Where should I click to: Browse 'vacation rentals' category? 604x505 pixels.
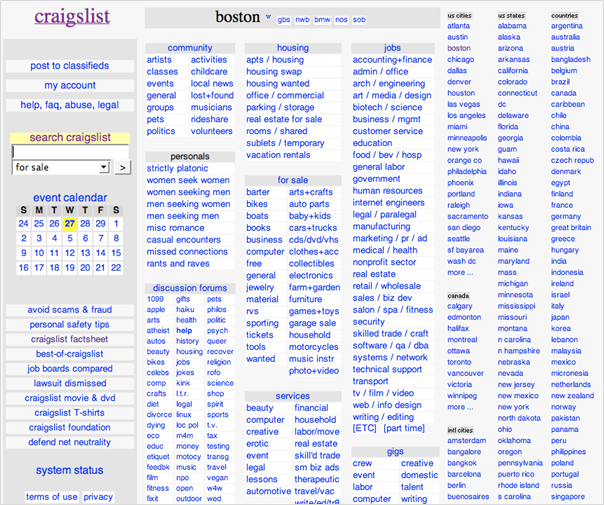coord(278,155)
